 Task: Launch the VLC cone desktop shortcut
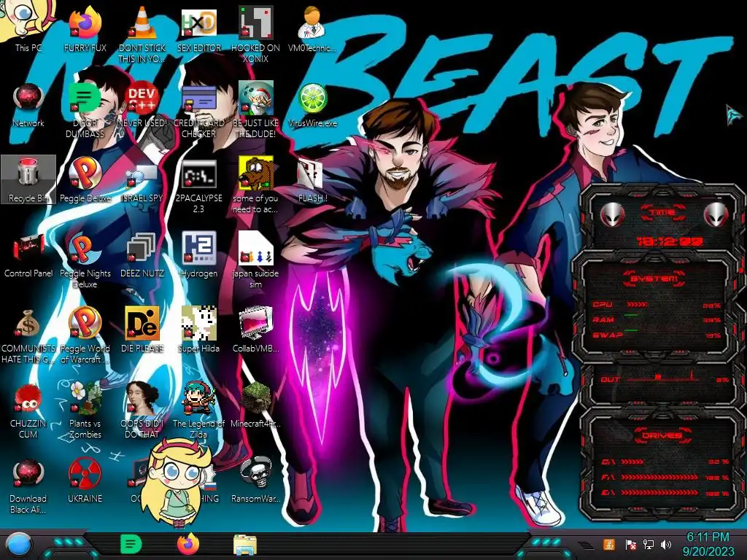click(142, 34)
